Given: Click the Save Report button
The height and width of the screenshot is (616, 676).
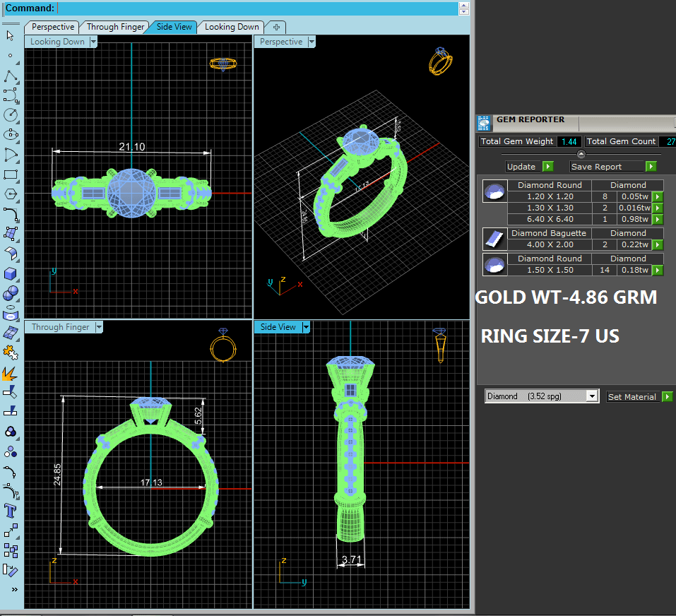Looking at the screenshot, I should pyautogui.click(x=614, y=167).
